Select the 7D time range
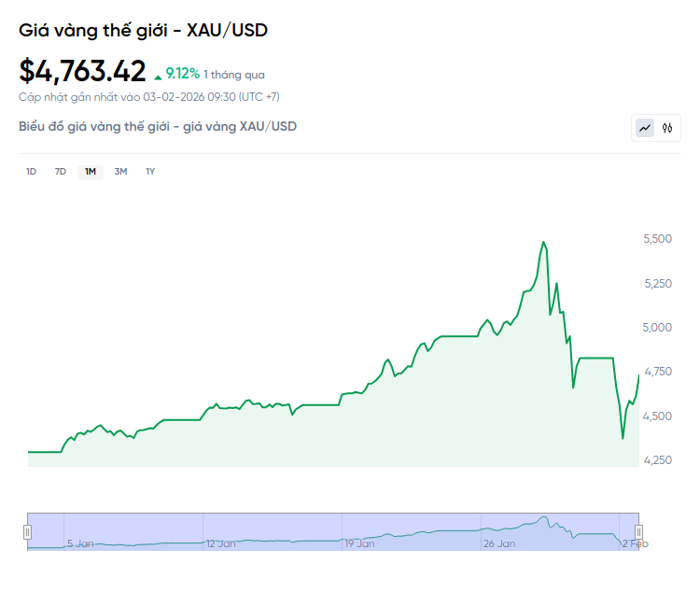 [61, 171]
